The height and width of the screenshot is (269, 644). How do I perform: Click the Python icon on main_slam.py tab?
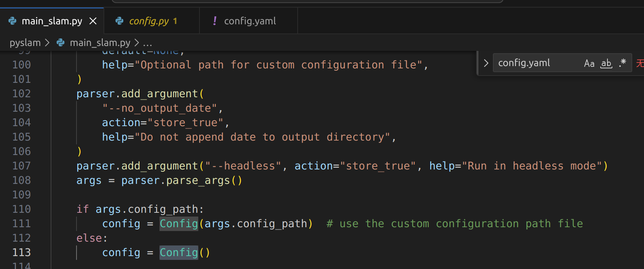coord(13,21)
